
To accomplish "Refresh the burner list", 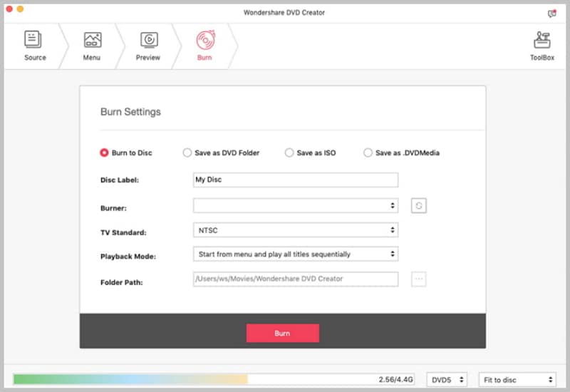I will tap(419, 206).
